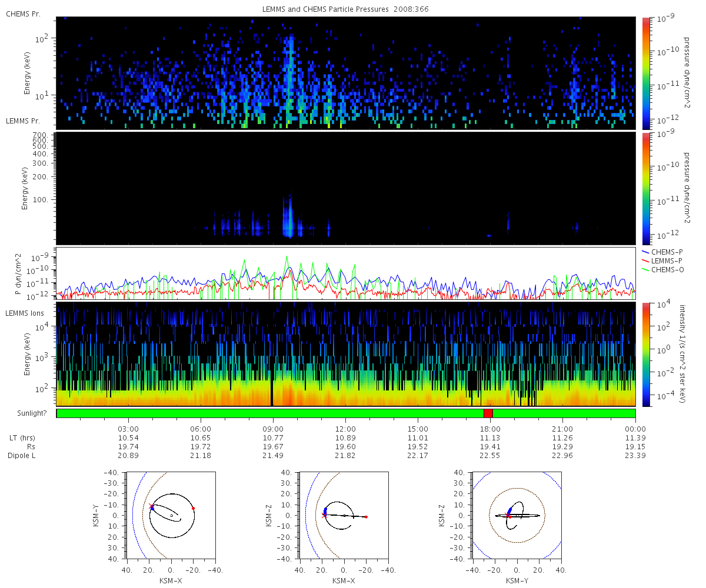Click the Dipole L row label
Screen dimensions: 706x588
(x=22, y=456)
